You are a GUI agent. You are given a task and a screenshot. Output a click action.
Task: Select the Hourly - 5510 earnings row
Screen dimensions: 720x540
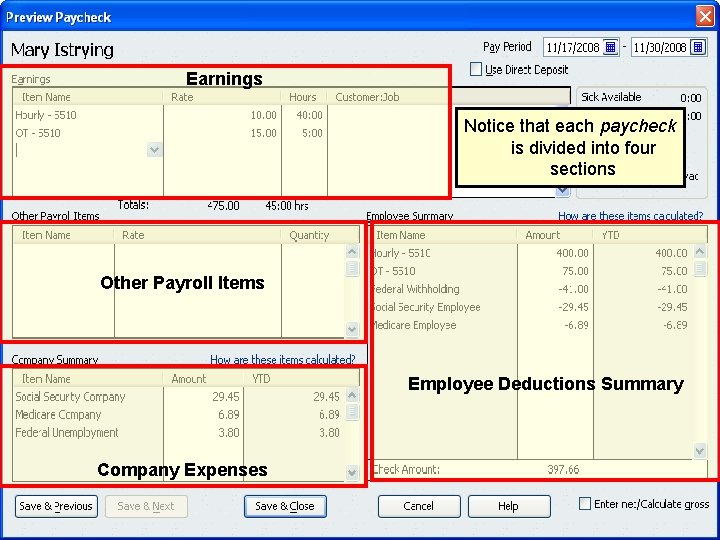(230, 115)
